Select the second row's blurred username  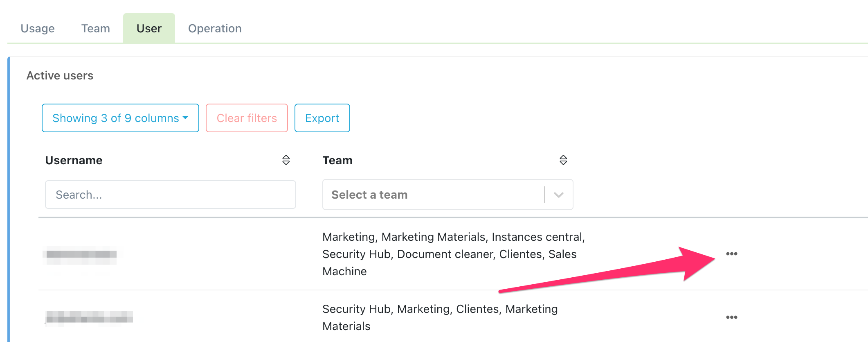[x=89, y=317]
